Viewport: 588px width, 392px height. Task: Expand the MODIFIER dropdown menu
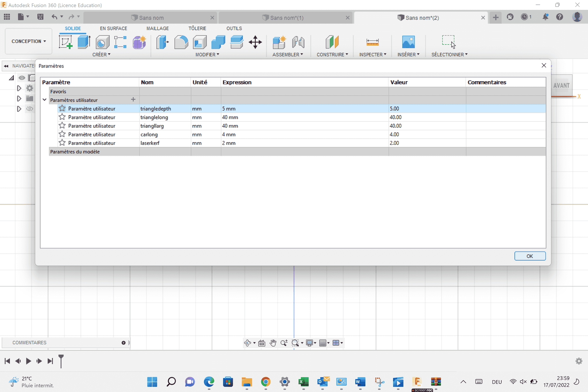point(207,55)
